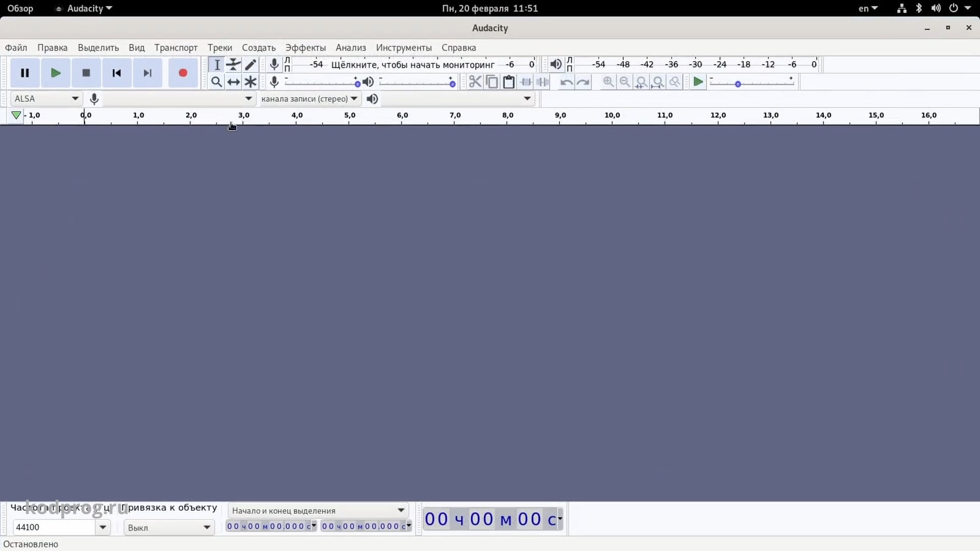Open the Правка menu
Viewport: 980px width, 551px height.
tap(52, 47)
